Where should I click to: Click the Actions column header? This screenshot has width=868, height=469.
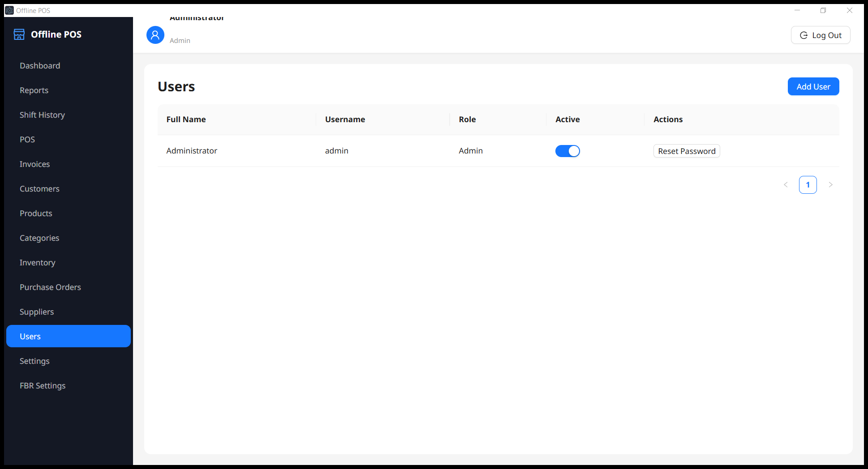click(742, 119)
